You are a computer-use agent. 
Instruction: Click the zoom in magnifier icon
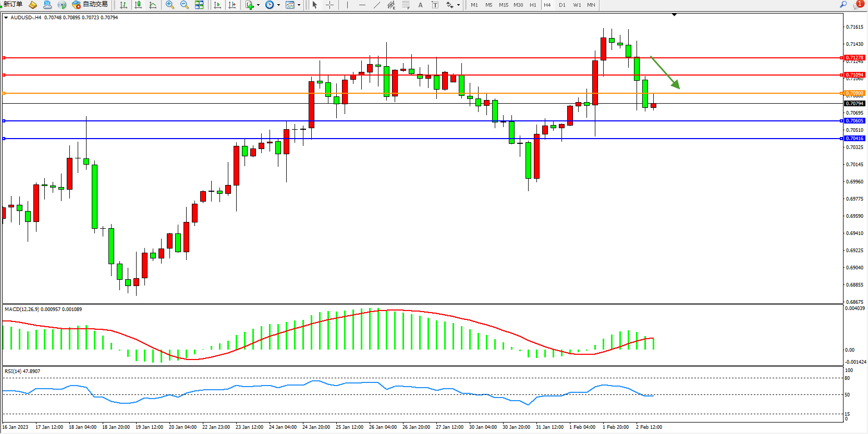tap(169, 5)
